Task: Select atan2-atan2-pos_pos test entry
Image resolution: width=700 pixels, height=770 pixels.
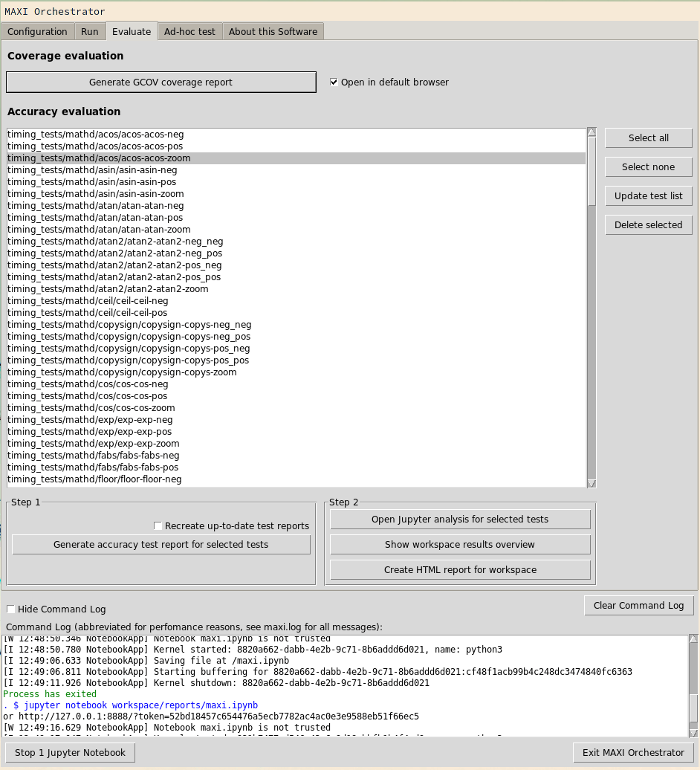Action: (x=296, y=277)
